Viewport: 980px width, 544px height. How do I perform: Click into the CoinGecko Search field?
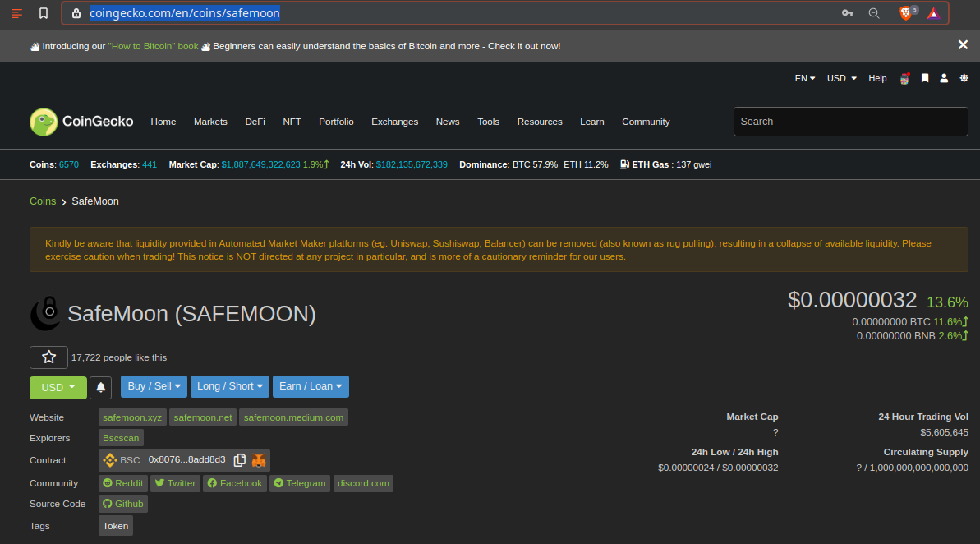(x=851, y=122)
